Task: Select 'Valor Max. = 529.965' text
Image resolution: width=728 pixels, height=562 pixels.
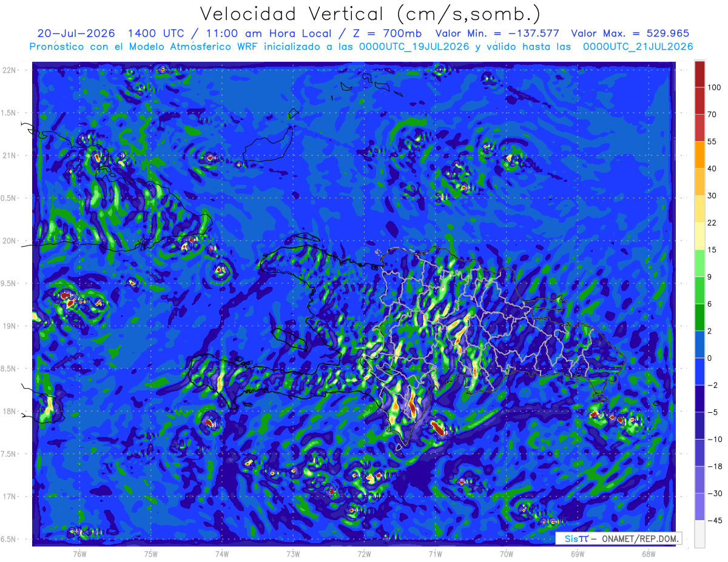Action: [630, 33]
